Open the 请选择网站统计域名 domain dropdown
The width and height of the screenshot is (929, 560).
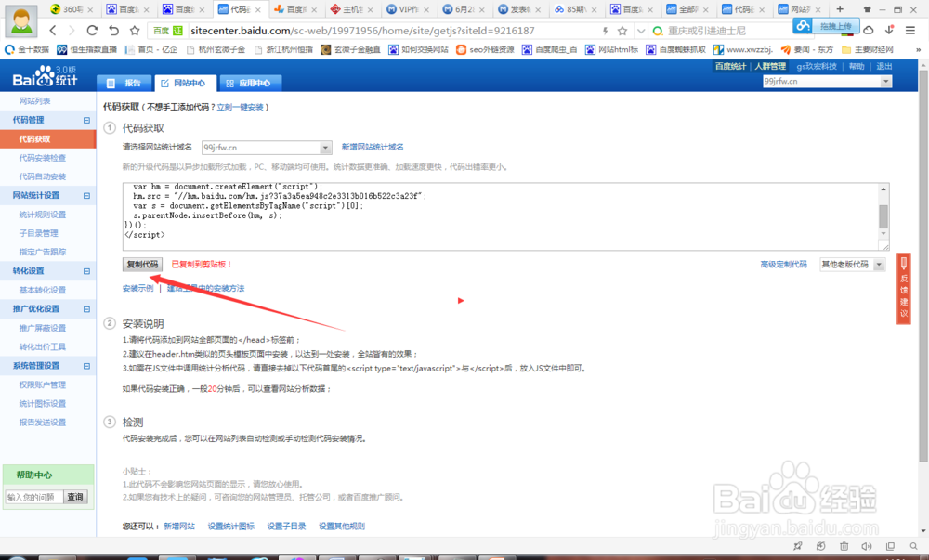[266, 148]
